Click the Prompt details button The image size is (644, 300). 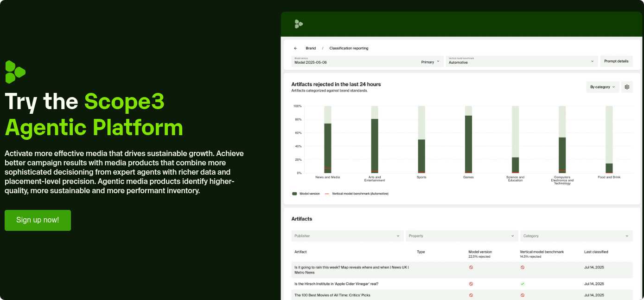pos(616,61)
